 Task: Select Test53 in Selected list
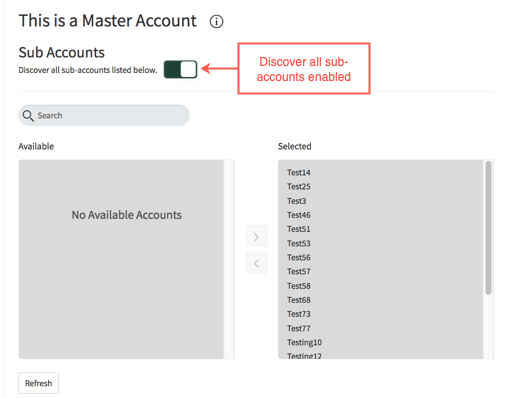pyautogui.click(x=299, y=243)
